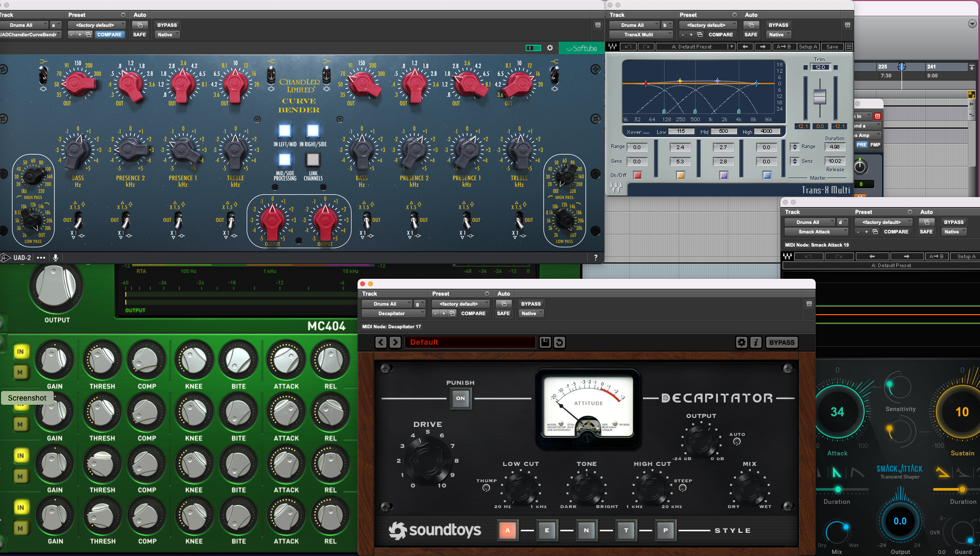
Task: Click Decapitator next preset arrow
Action: coord(395,342)
